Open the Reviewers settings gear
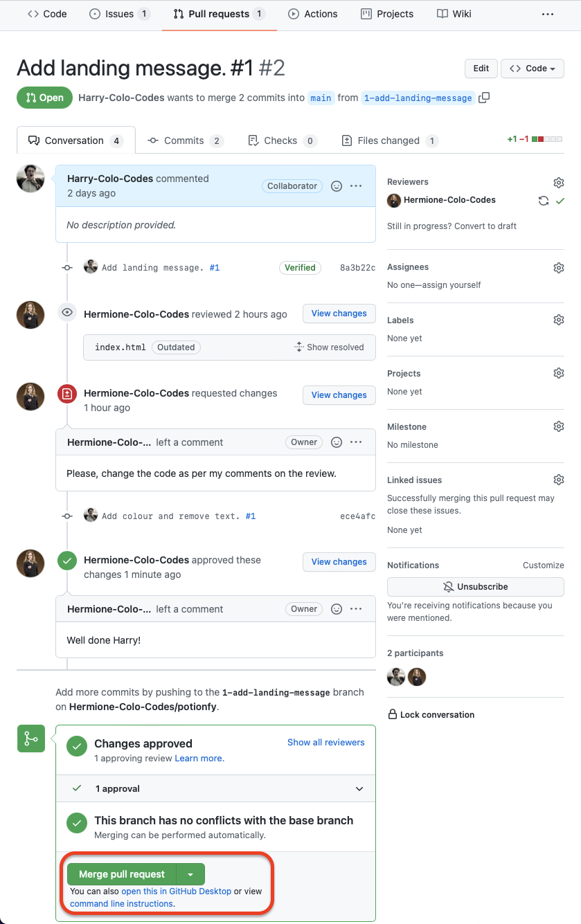The height and width of the screenshot is (924, 581). (559, 183)
